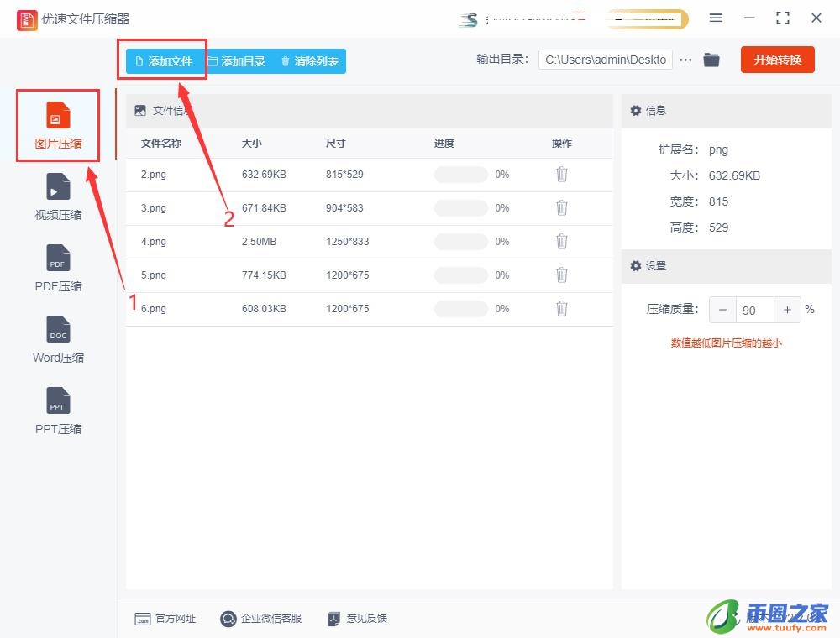Delete 2.png using its trash icon
The height and width of the screenshot is (638, 840).
(x=561, y=174)
